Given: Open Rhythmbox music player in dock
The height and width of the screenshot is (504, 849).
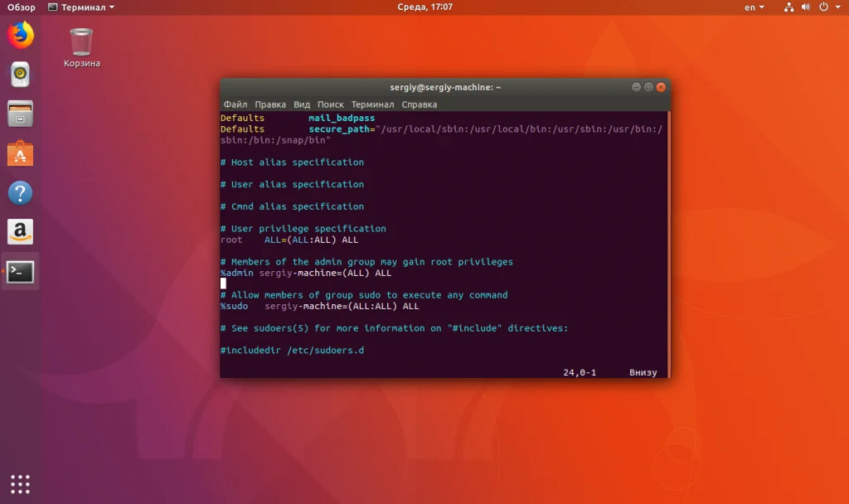Looking at the screenshot, I should click(20, 74).
